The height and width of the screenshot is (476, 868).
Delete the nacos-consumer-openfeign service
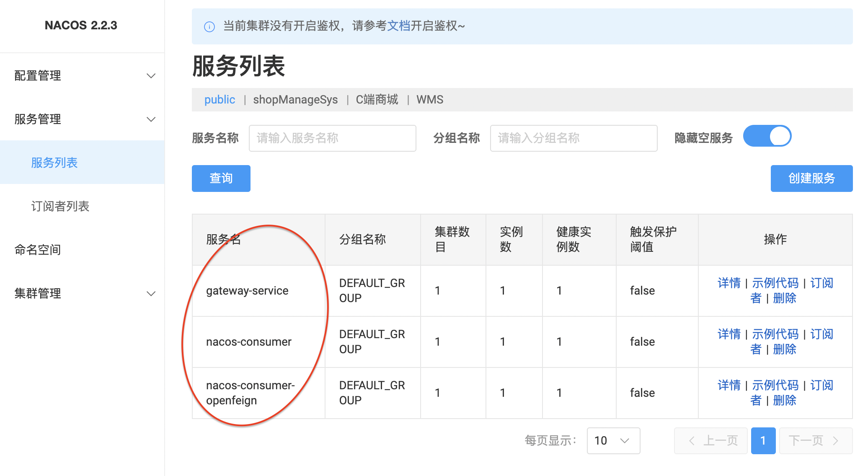[x=784, y=401]
